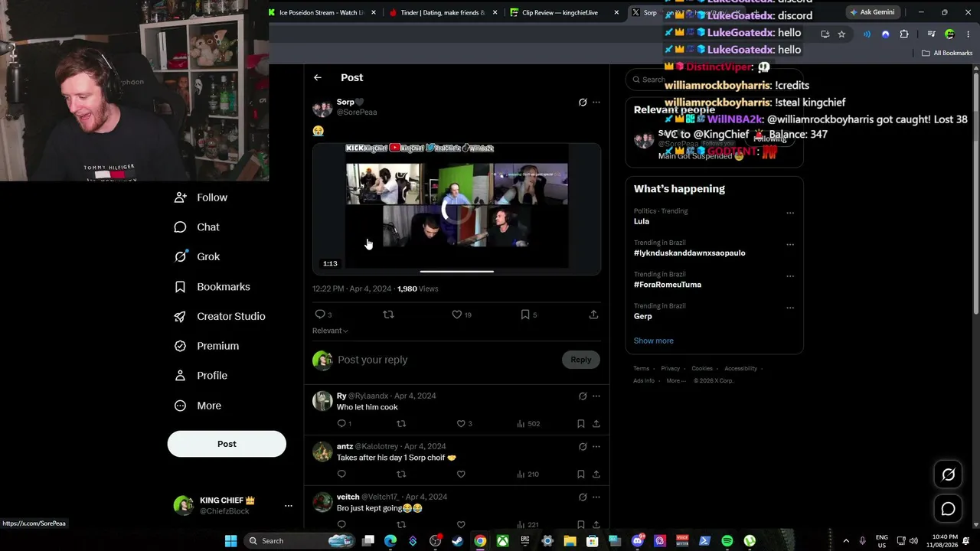
Task: Click Show more under What's happening
Action: point(653,341)
